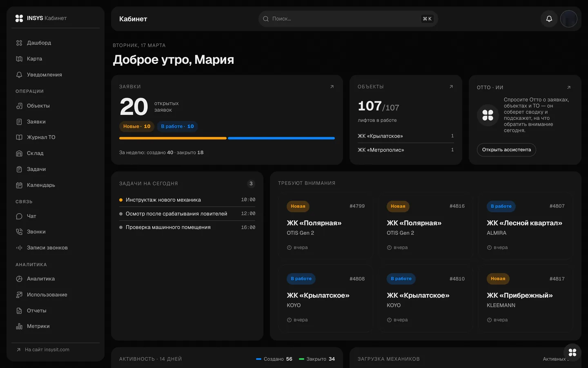The width and height of the screenshot is (588, 368).
Task: Click the Журнал ТО book icon
Action: point(19,137)
